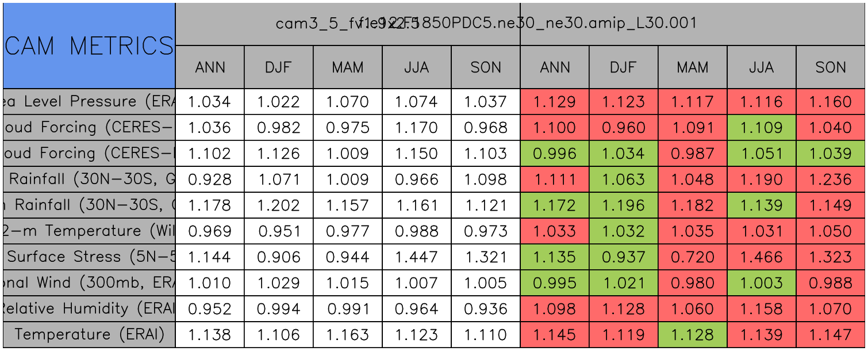This screenshot has height=351, width=868.
Task: Click the red cell showing 0.720
Action: coord(692,257)
